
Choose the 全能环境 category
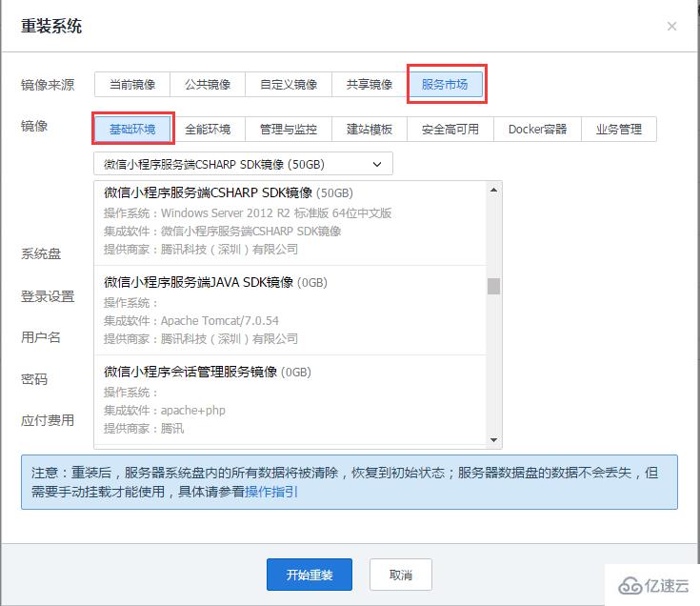pyautogui.click(x=208, y=129)
